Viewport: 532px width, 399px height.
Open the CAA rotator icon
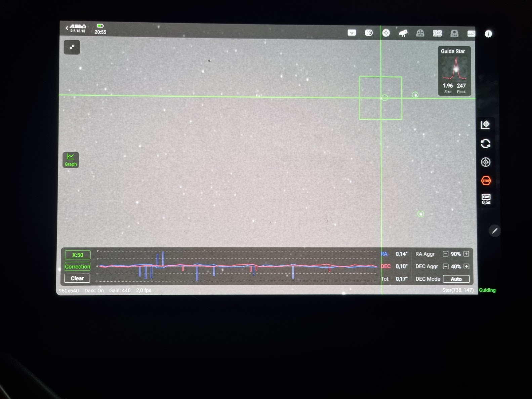[454, 33]
